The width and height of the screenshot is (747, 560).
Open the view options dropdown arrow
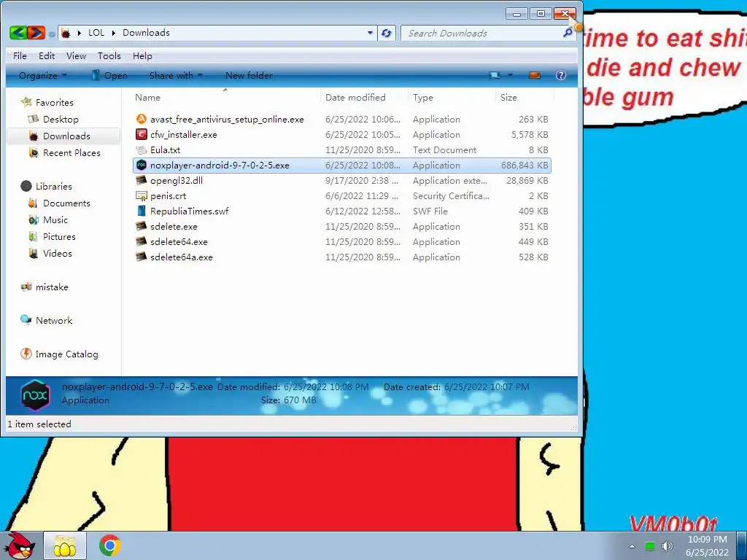[510, 75]
